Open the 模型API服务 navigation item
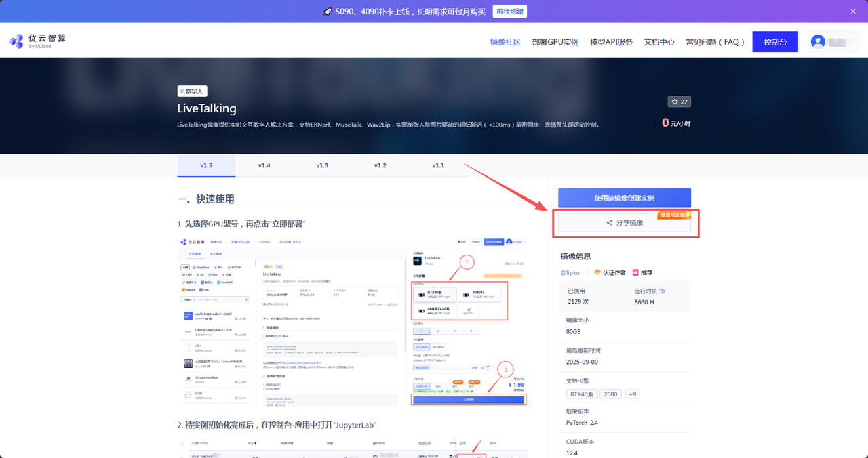The image size is (868, 458). coord(610,41)
